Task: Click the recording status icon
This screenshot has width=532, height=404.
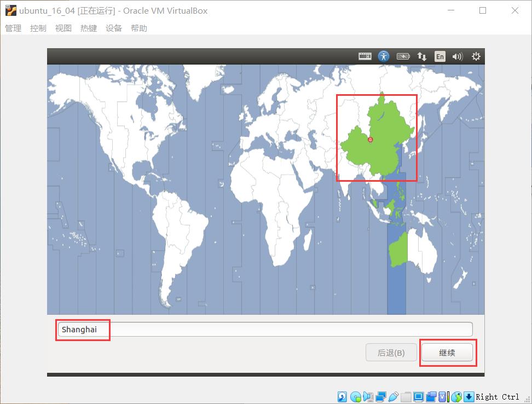Action: 431,396
